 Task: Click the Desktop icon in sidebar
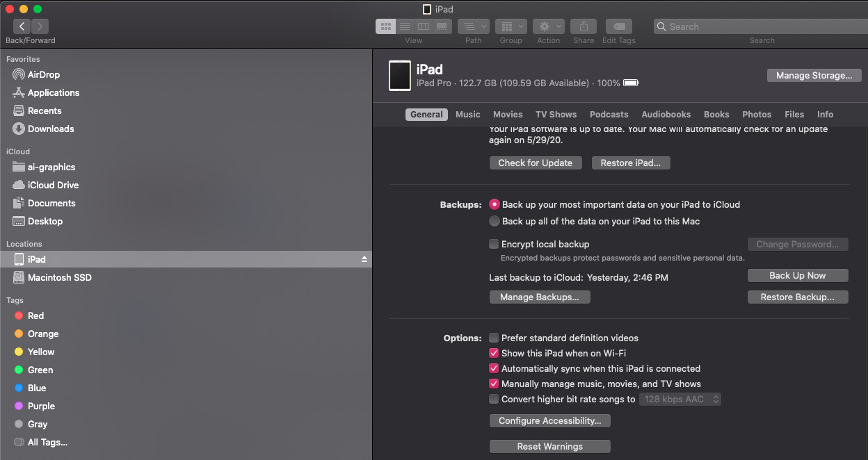(19, 221)
